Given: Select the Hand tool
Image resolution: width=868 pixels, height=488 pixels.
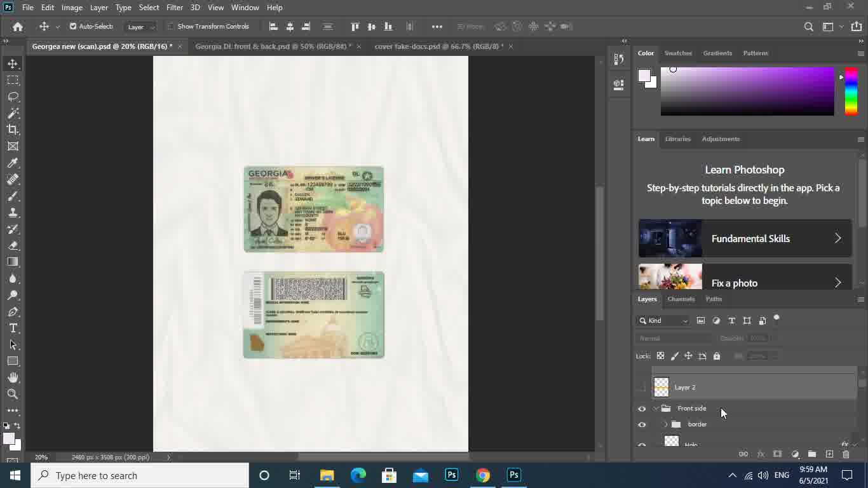Looking at the screenshot, I should (13, 377).
